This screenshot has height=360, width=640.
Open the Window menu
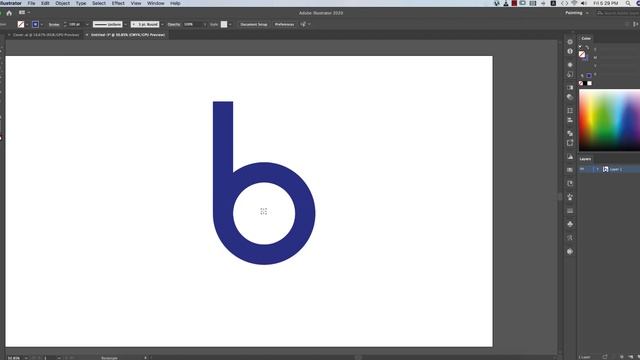click(156, 3)
